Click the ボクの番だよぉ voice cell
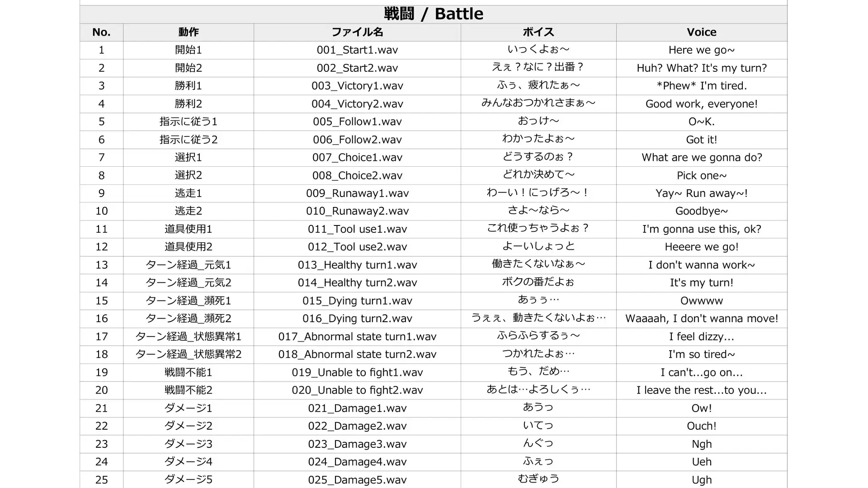 point(538,283)
